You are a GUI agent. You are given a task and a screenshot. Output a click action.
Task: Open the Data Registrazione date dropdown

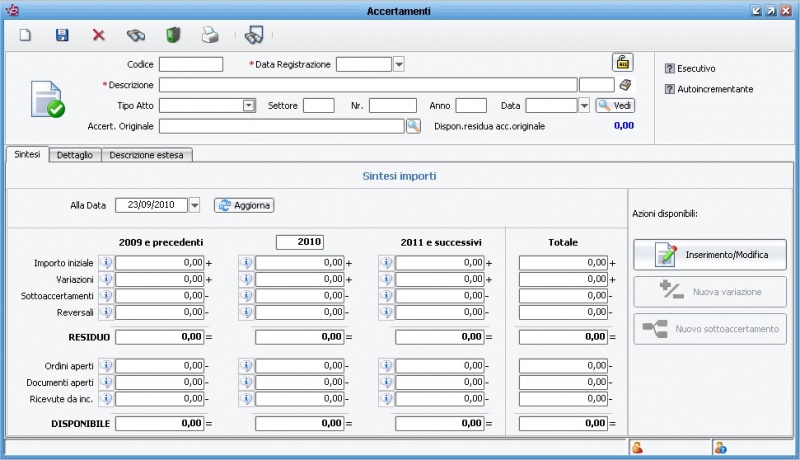[399, 65]
